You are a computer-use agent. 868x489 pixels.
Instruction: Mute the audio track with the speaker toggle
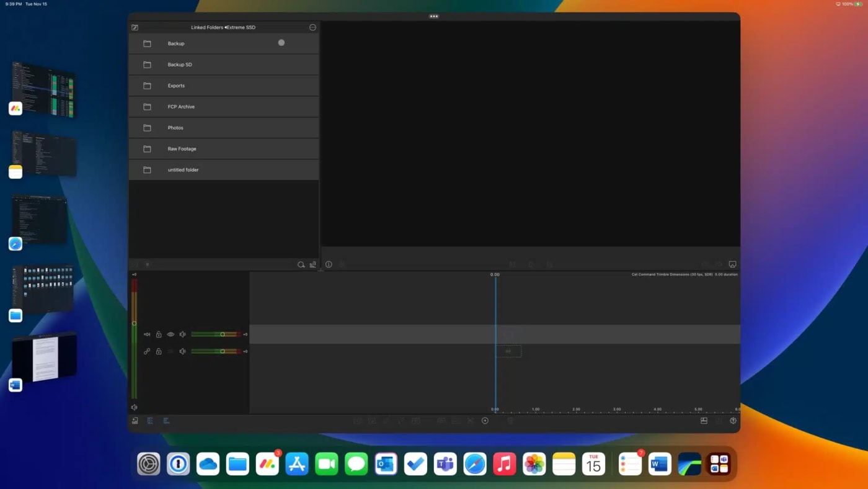click(182, 351)
